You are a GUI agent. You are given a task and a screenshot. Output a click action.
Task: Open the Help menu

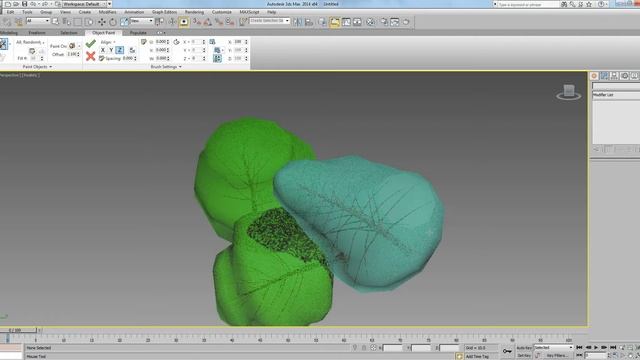[x=271, y=12]
